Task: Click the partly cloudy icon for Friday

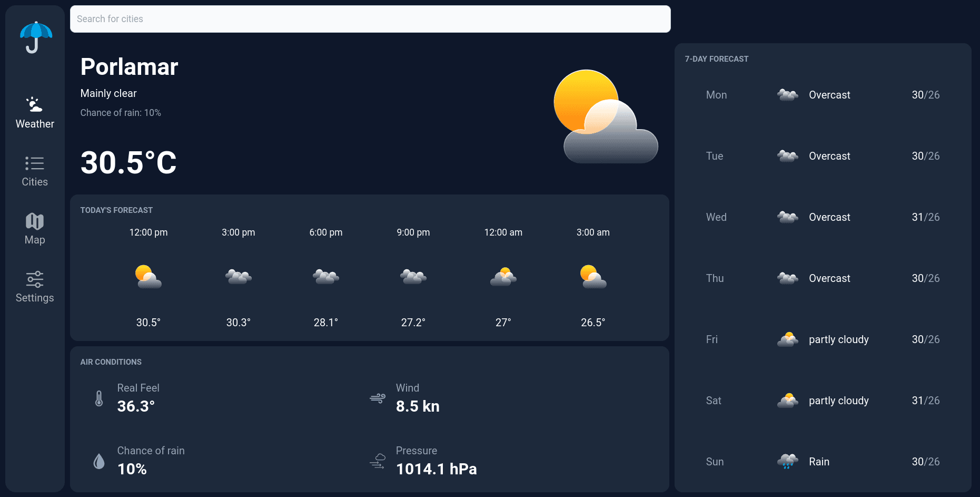Action: 787,339
